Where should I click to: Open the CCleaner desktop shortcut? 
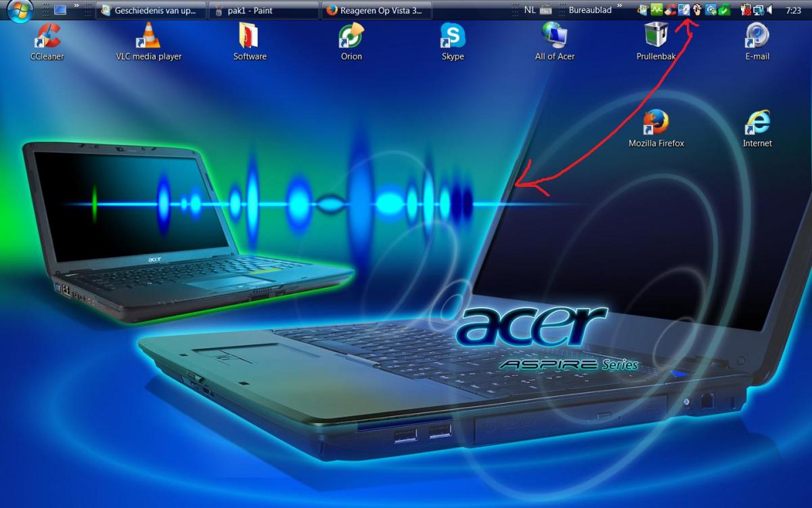point(47,41)
